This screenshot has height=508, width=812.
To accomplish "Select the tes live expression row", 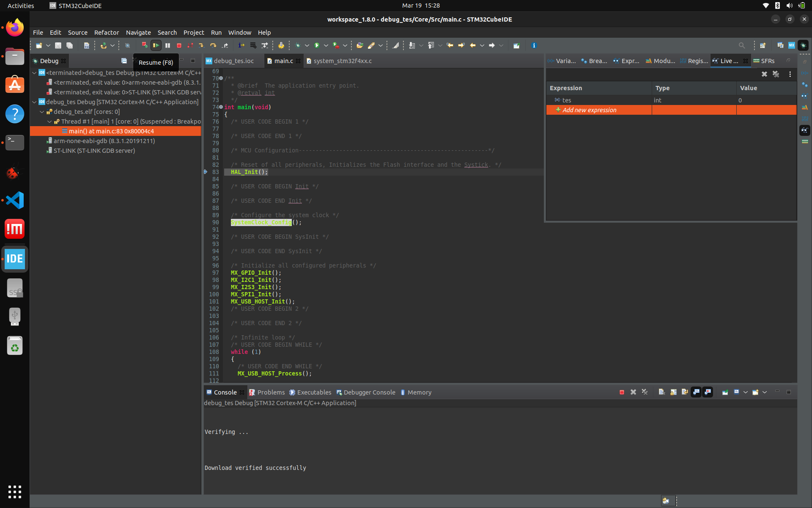I will pos(671,100).
